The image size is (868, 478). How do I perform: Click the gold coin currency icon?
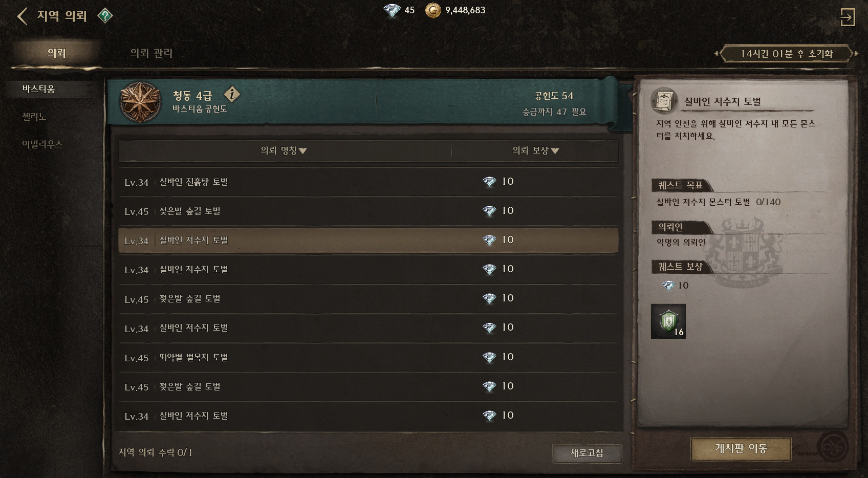(433, 10)
